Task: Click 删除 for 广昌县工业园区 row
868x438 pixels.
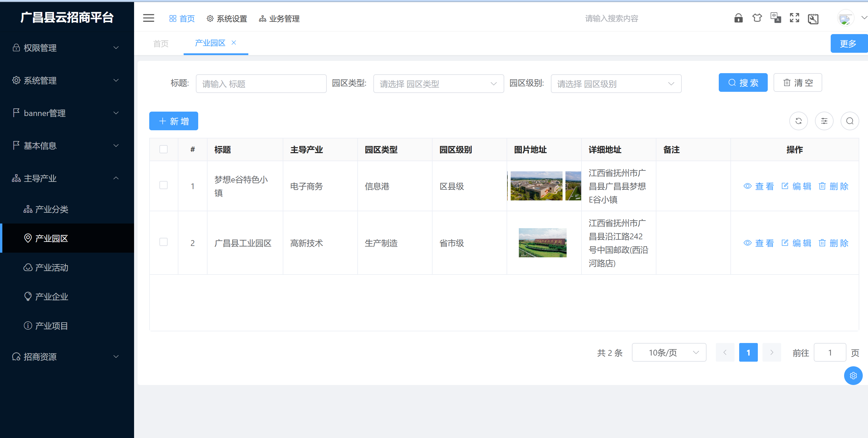Action: pos(834,243)
